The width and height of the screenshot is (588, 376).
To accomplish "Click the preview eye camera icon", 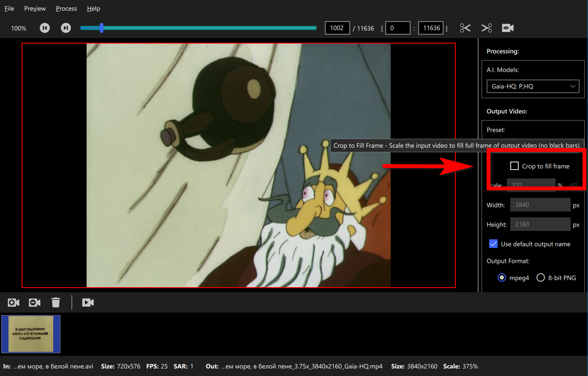I will 508,28.
